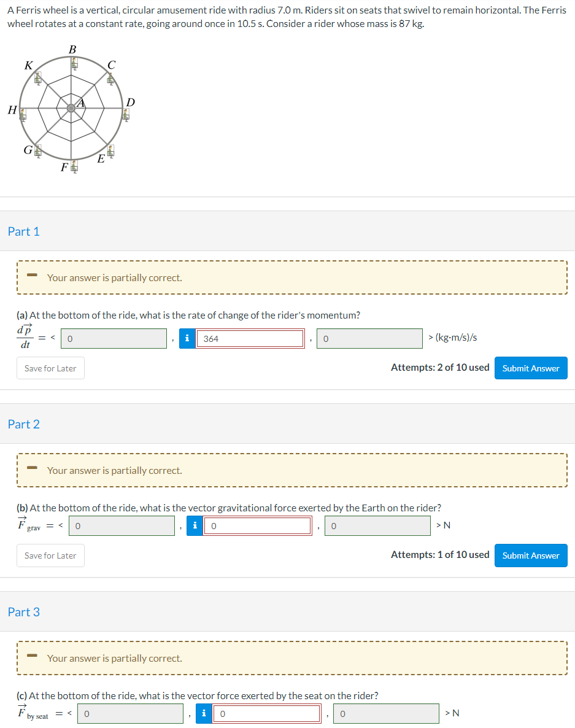Image resolution: width=575 pixels, height=728 pixels.
Task: Click the info icon beside the F by seat y-component field
Action: [x=204, y=713]
